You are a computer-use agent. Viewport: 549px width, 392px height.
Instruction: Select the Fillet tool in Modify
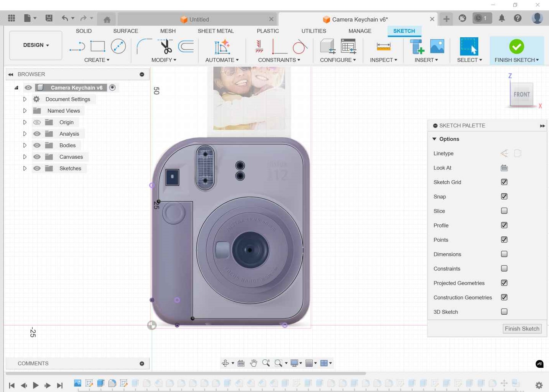[x=144, y=47]
